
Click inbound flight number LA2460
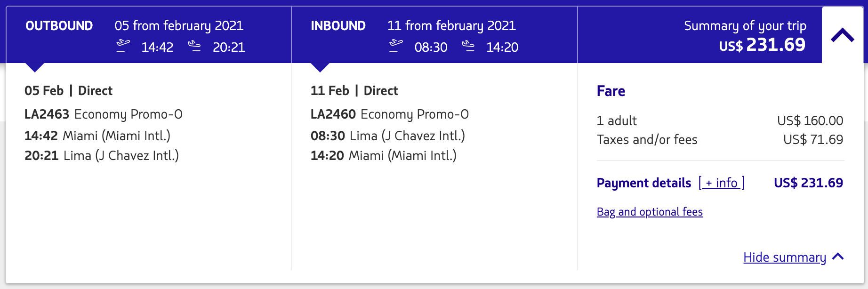333,114
